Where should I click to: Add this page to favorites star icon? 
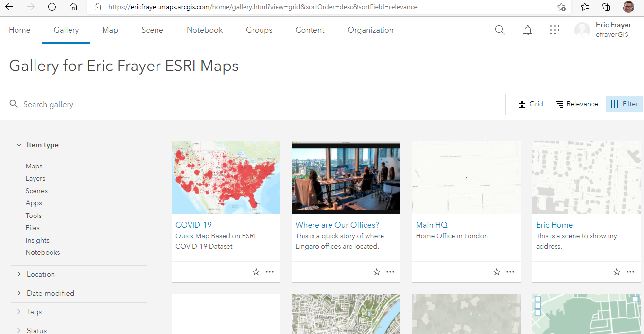tap(561, 7)
